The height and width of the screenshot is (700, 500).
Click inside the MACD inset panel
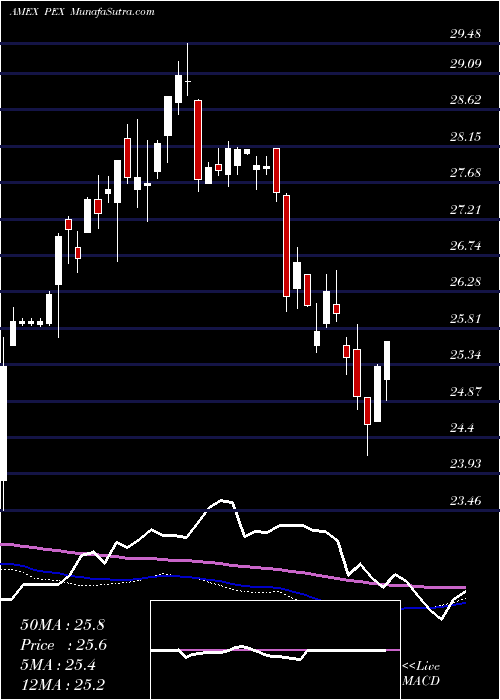tap(275, 650)
